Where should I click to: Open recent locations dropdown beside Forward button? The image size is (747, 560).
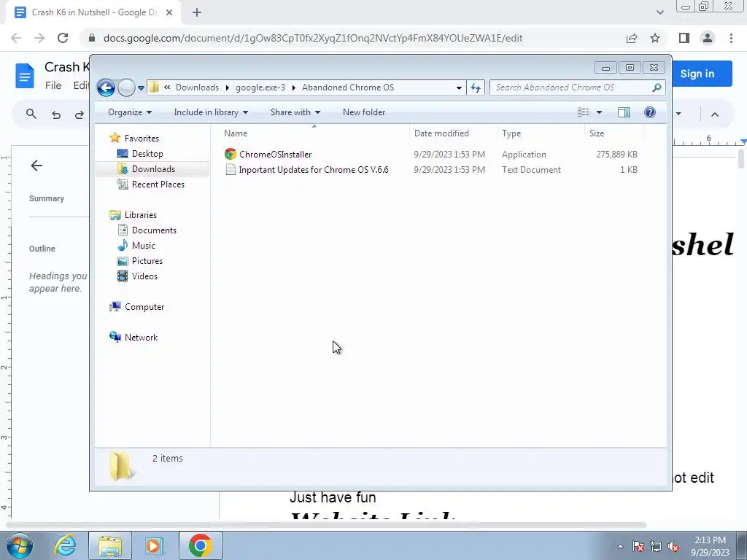pos(141,88)
